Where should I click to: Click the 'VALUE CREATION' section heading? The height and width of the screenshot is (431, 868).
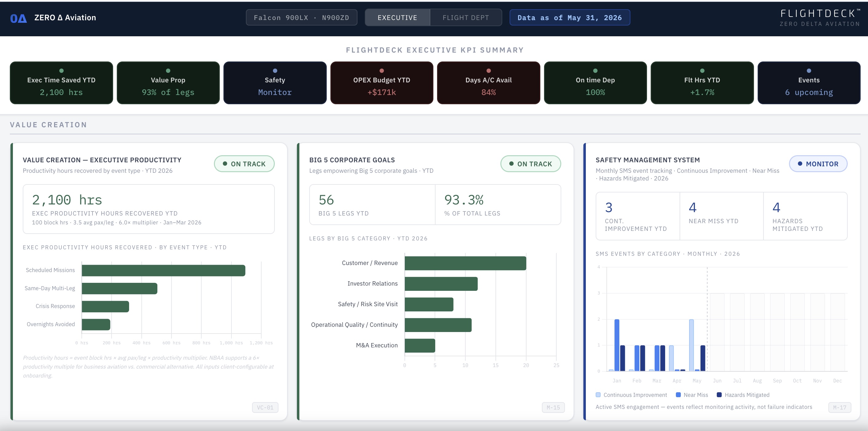pyautogui.click(x=49, y=125)
